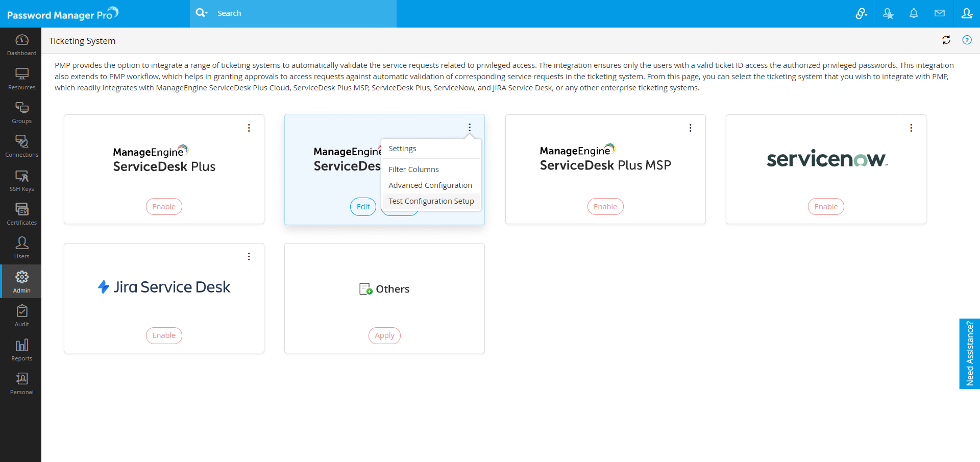Open the Dashboard sidebar icon
The image size is (980, 462).
pos(21,44)
